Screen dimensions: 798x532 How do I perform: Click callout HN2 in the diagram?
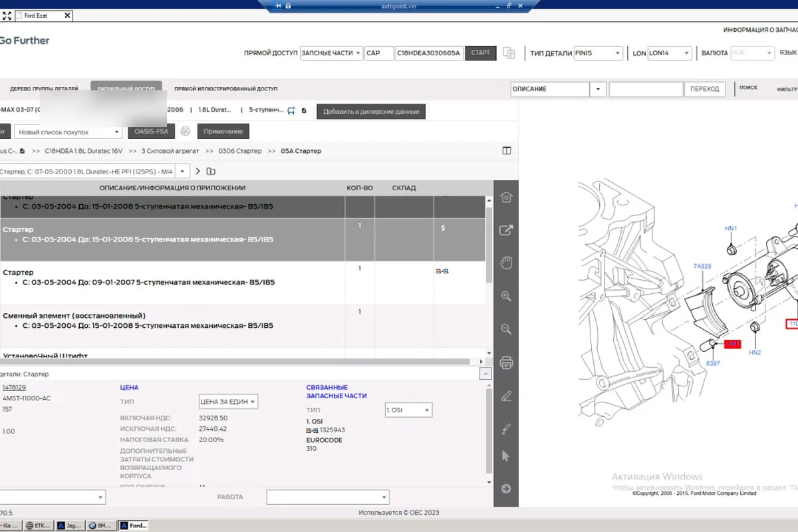[755, 352]
